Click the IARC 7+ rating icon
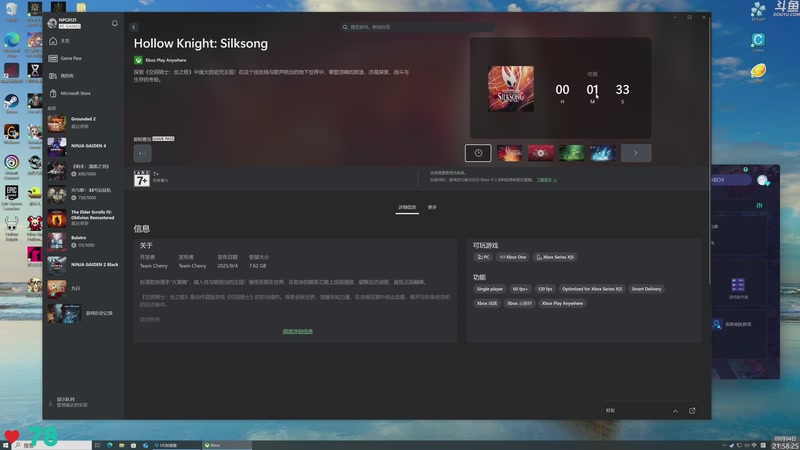 tap(142, 179)
